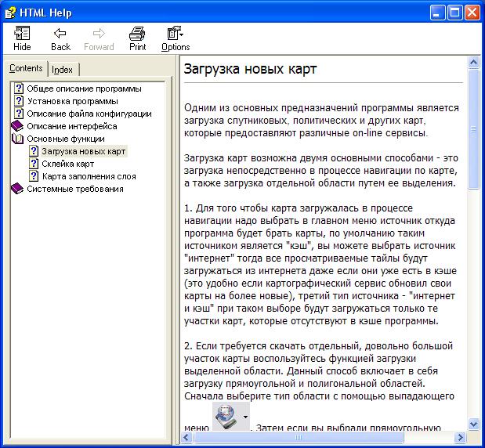This screenshot has width=485, height=448.
Task: Open the Описание файла конфигурации topic
Action: (x=89, y=114)
